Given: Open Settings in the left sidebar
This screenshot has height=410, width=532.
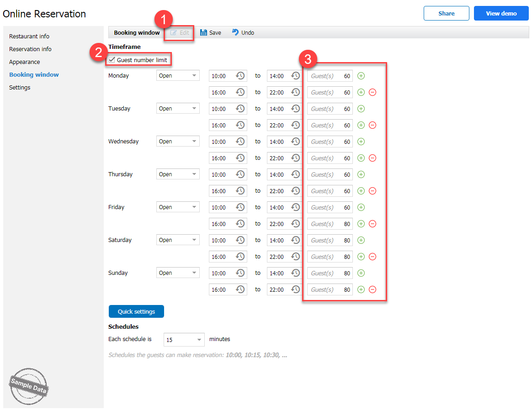Looking at the screenshot, I should [x=20, y=87].
